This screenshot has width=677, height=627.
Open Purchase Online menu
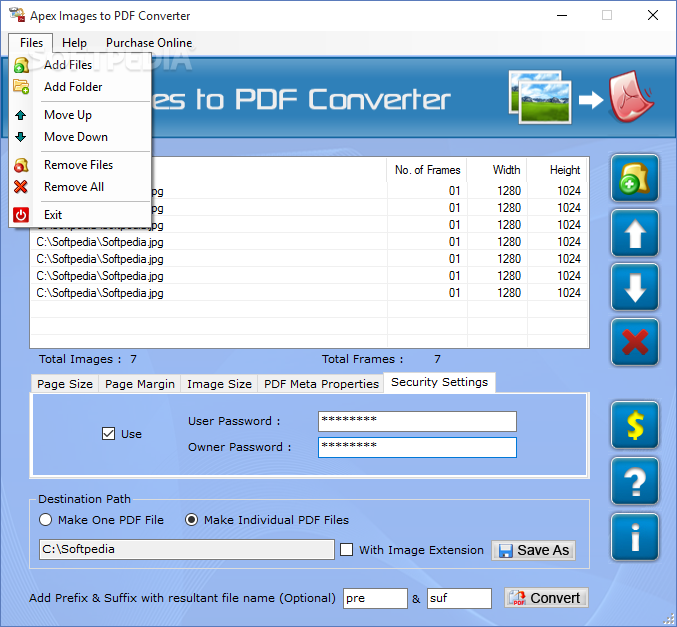tap(149, 43)
